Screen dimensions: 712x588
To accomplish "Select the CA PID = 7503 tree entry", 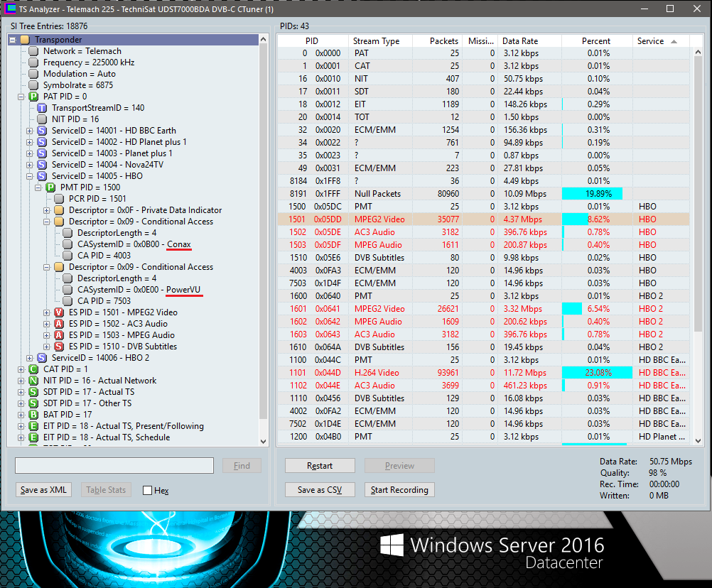I will pyautogui.click(x=104, y=301).
